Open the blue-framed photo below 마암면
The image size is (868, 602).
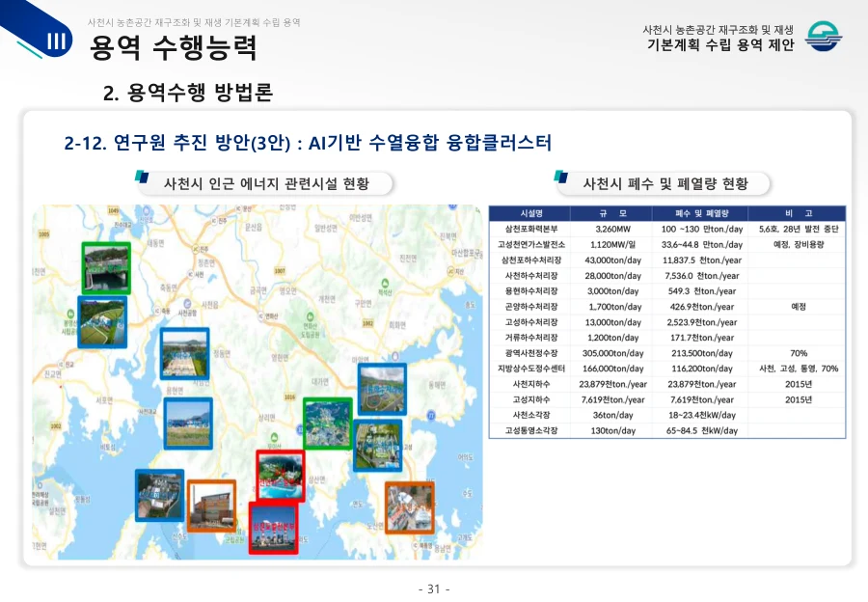pyautogui.click(x=382, y=390)
